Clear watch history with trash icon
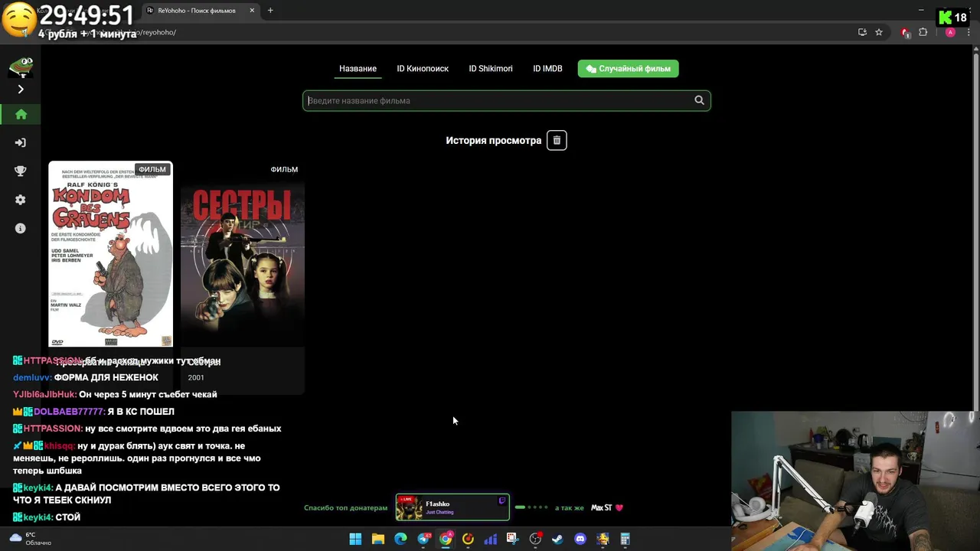980x551 pixels. (x=557, y=140)
